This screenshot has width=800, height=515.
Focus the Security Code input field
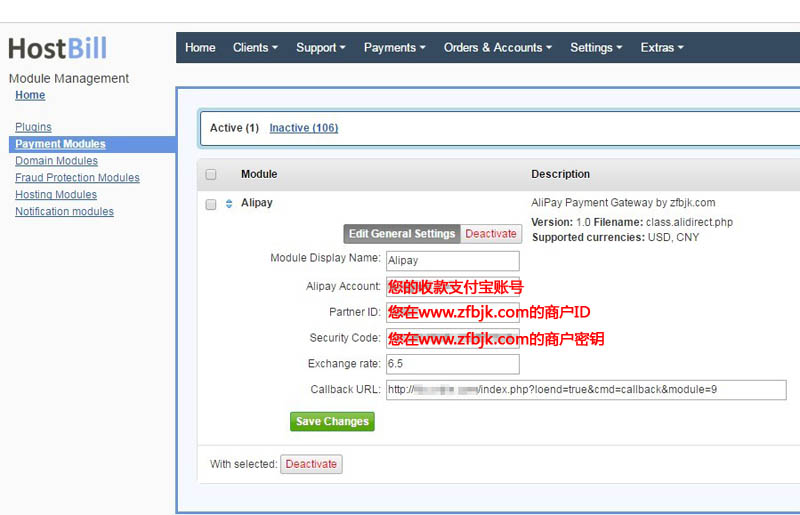(453, 338)
